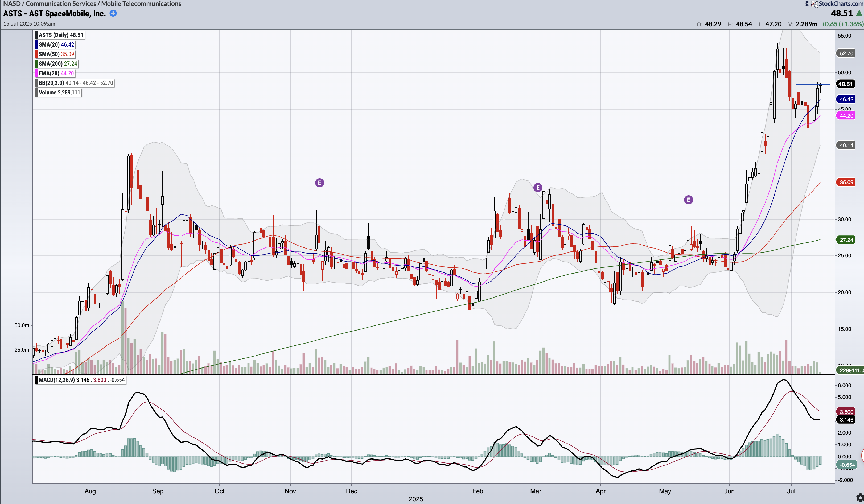Click the 15.00 price scale label
The width and height of the screenshot is (864, 504).
pyautogui.click(x=844, y=329)
